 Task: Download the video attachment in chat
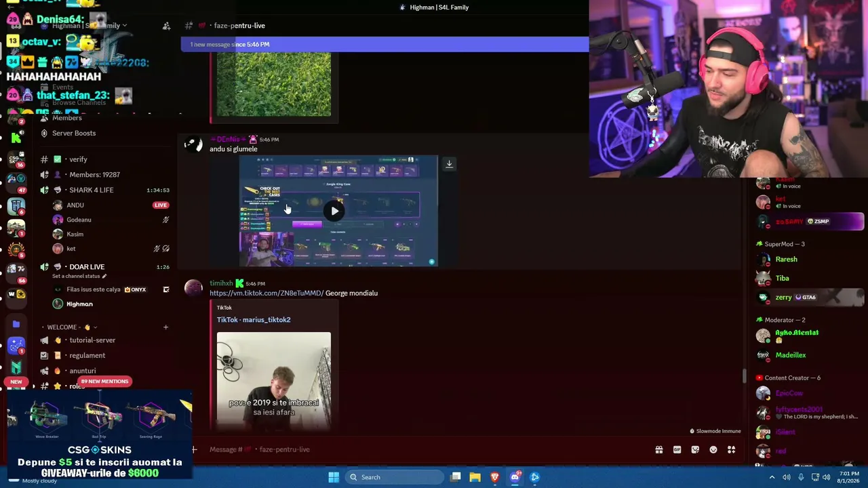click(449, 164)
